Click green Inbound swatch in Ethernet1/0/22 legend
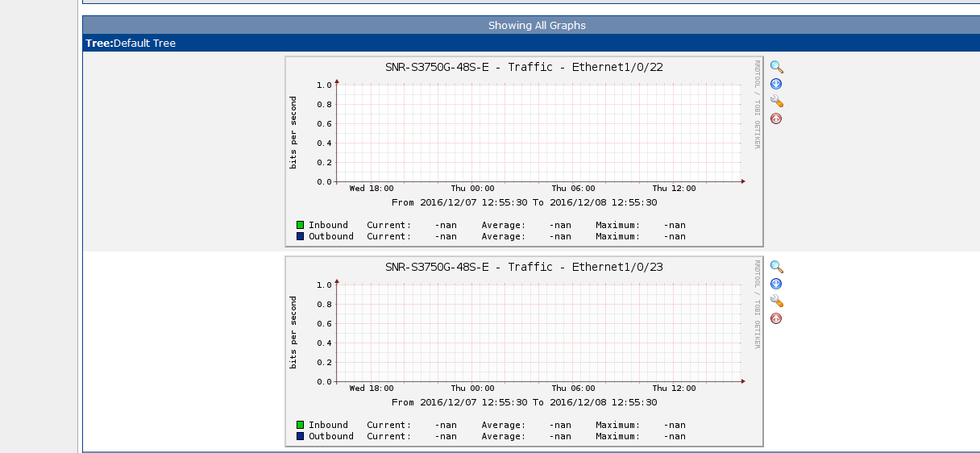The image size is (980, 453). pyautogui.click(x=301, y=225)
